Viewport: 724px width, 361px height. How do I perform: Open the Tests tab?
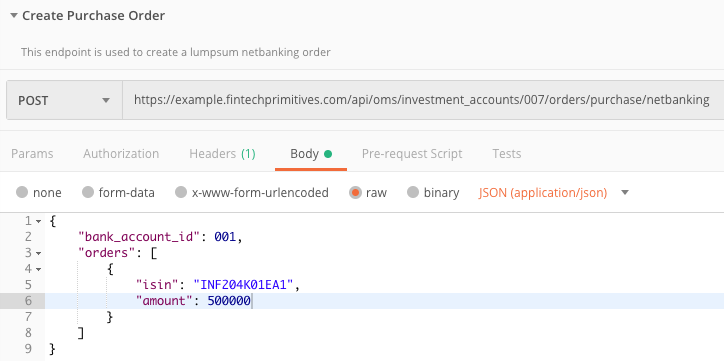[507, 154]
